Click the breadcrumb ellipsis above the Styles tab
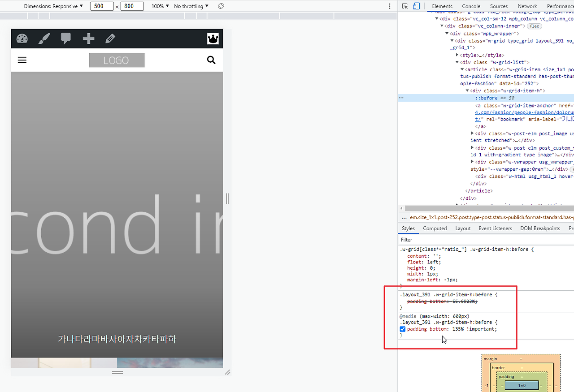Viewport: 574px width, 392px height. point(404,217)
